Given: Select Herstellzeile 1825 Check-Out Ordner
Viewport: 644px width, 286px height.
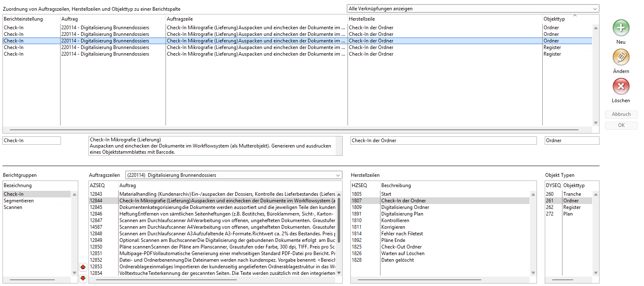Looking at the screenshot, I should tap(401, 247).
